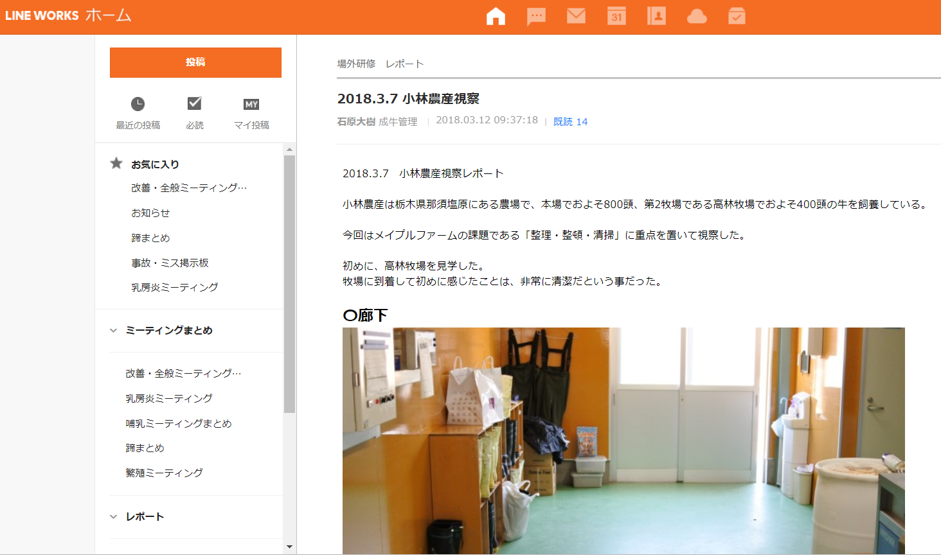The height and width of the screenshot is (560, 941).
Task: Select the レポート section header
Action: coord(145,516)
